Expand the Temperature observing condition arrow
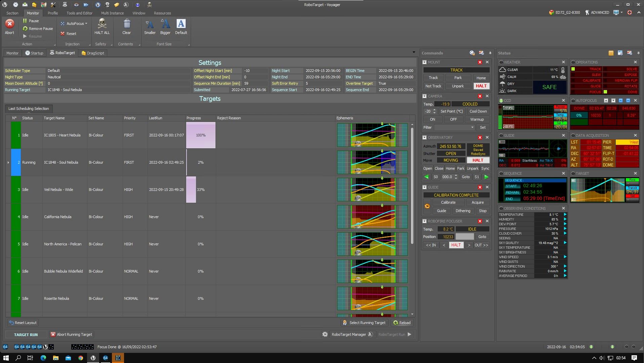This screenshot has width=644, height=363. 565,214
